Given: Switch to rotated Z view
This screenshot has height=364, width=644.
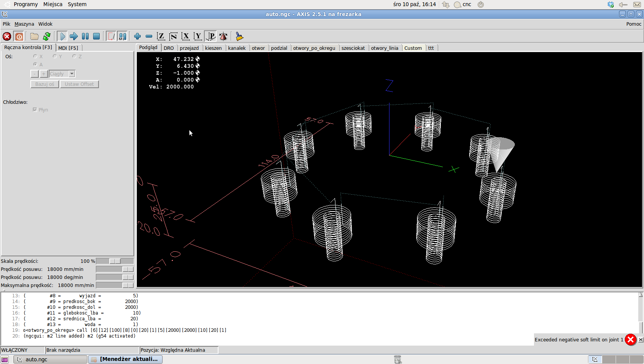Looking at the screenshot, I should point(173,36).
